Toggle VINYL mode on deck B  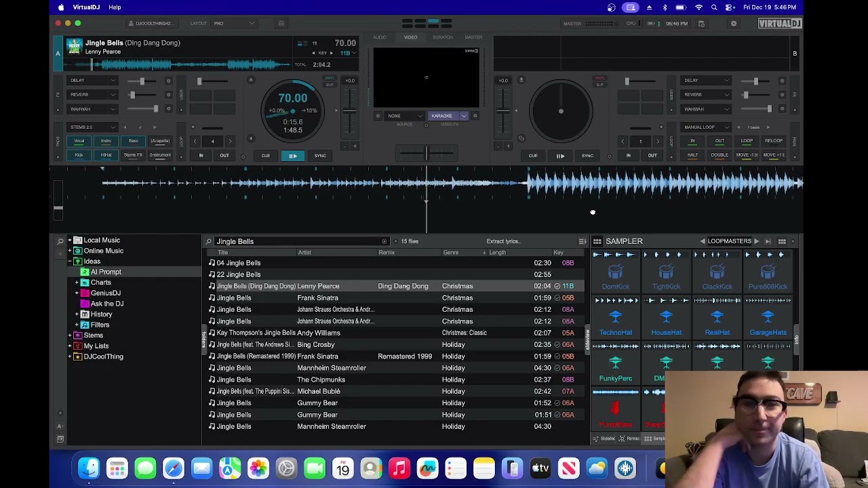[x=599, y=79]
